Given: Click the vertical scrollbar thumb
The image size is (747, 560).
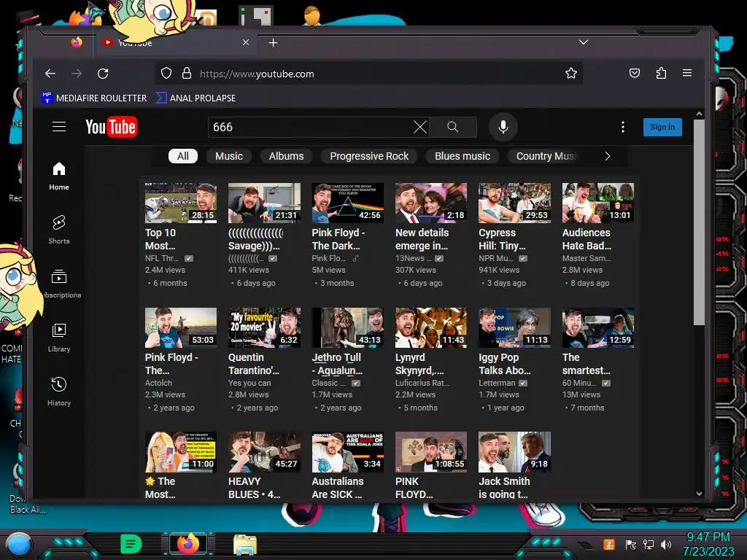Looking at the screenshot, I should 699,222.
